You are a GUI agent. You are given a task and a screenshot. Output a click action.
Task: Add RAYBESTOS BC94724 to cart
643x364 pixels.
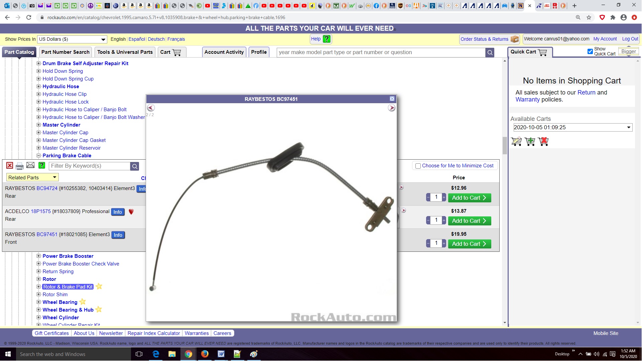[470, 198]
